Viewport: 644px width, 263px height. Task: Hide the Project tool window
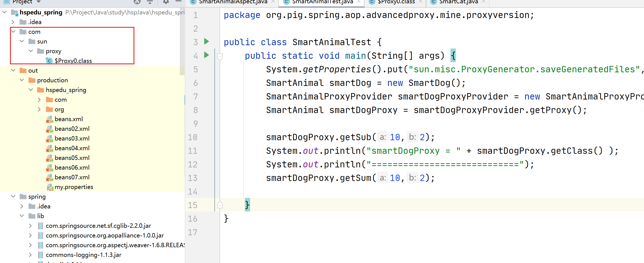[x=178, y=2]
